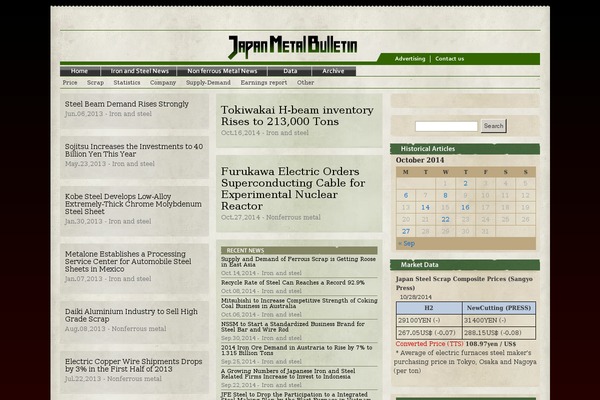Click the 288.15US$ (-0.08) cell
This screenshot has height=400, width=600.
(499, 333)
